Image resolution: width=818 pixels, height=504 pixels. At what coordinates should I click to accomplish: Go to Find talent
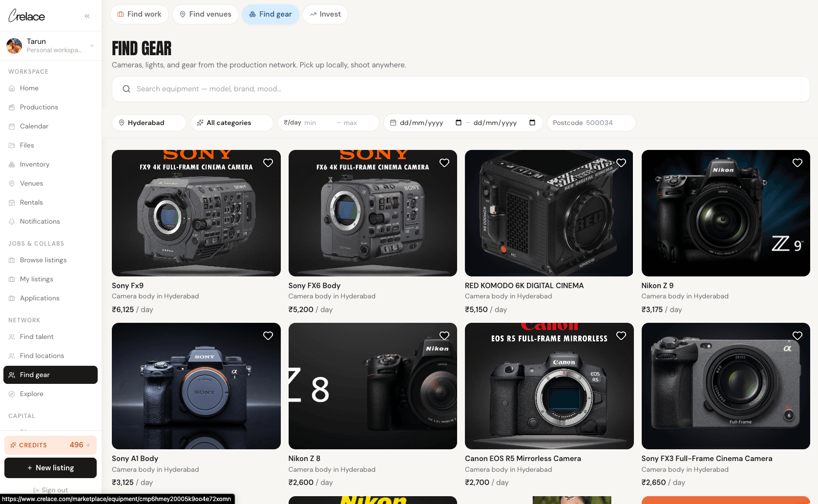point(51,337)
